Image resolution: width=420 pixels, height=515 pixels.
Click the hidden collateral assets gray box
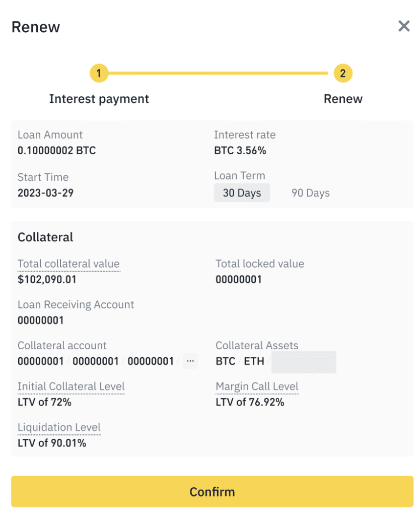click(x=304, y=362)
